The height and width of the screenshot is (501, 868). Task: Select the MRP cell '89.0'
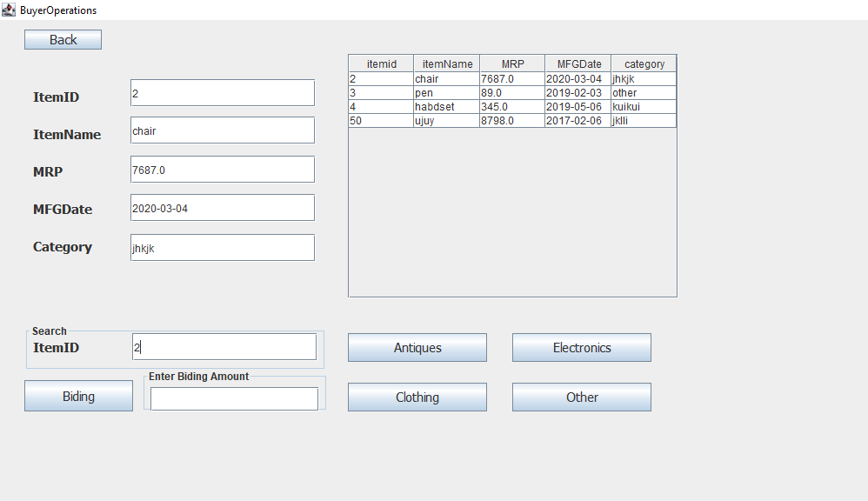click(512, 93)
